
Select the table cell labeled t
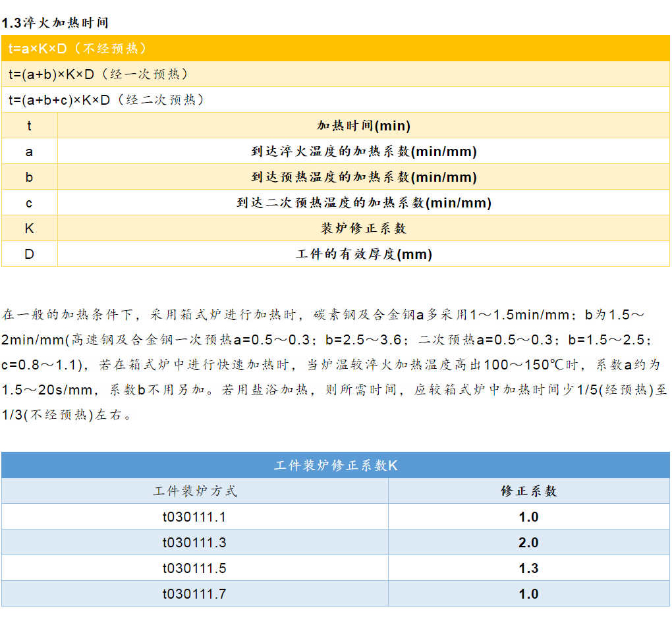(30, 125)
